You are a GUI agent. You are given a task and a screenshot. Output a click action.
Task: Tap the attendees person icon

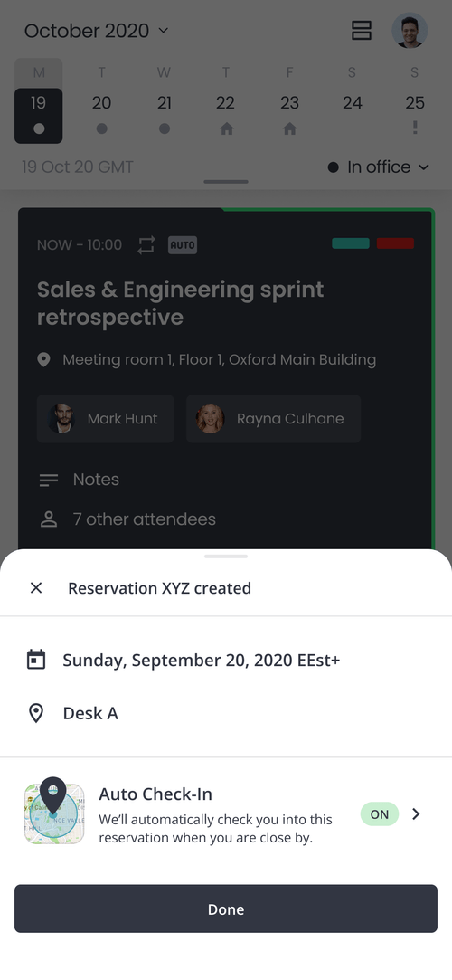[x=49, y=519]
